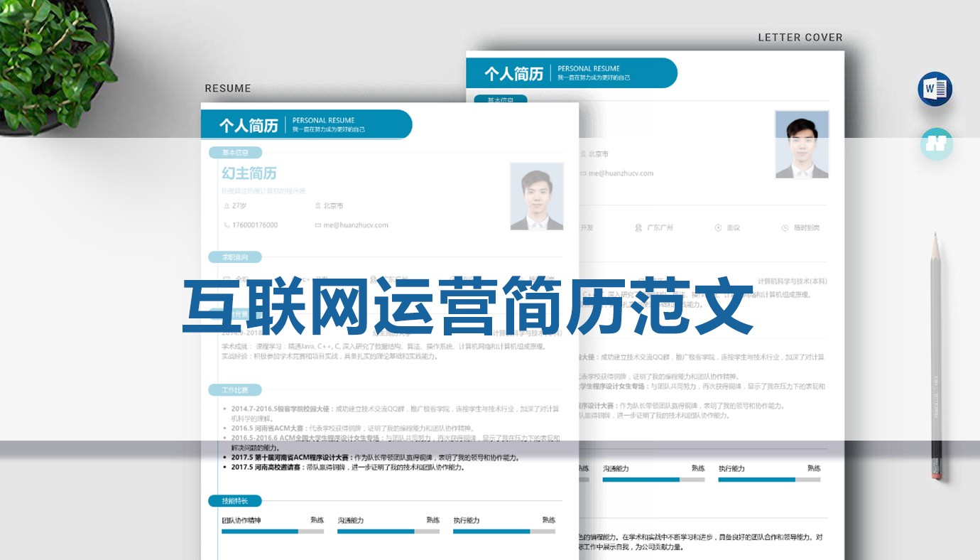Click the teal N icon below Word
The image size is (980, 560).
click(x=937, y=144)
